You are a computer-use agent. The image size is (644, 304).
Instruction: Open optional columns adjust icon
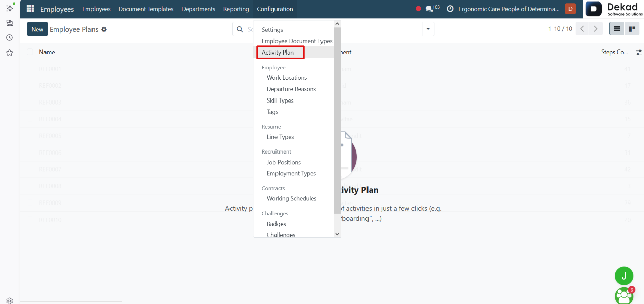tap(639, 52)
